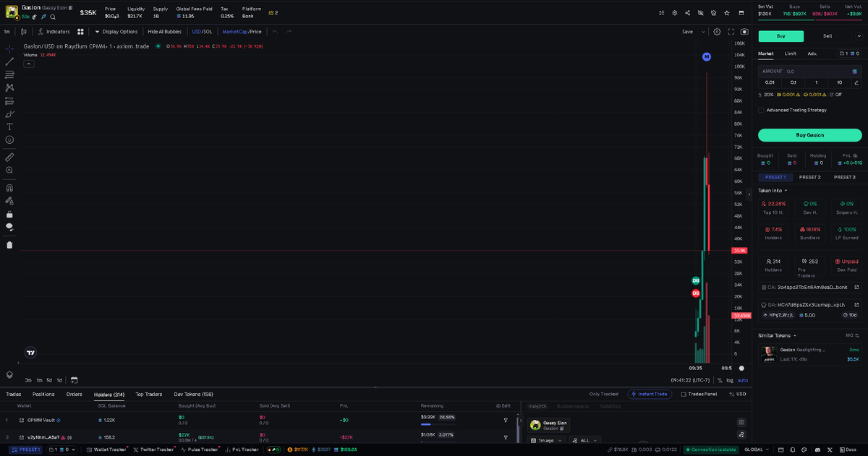The height and width of the screenshot is (456, 868).
Task: Select the Sell tab
Action: tap(827, 36)
